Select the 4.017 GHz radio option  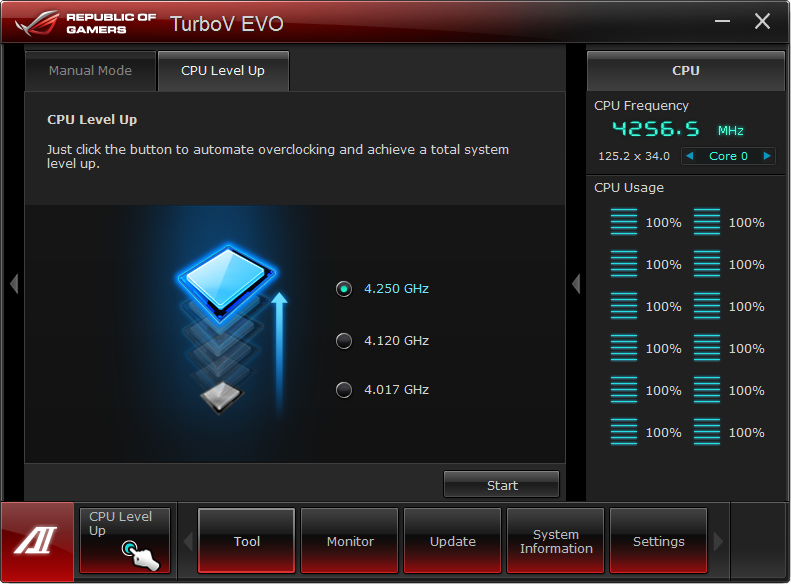(x=344, y=390)
